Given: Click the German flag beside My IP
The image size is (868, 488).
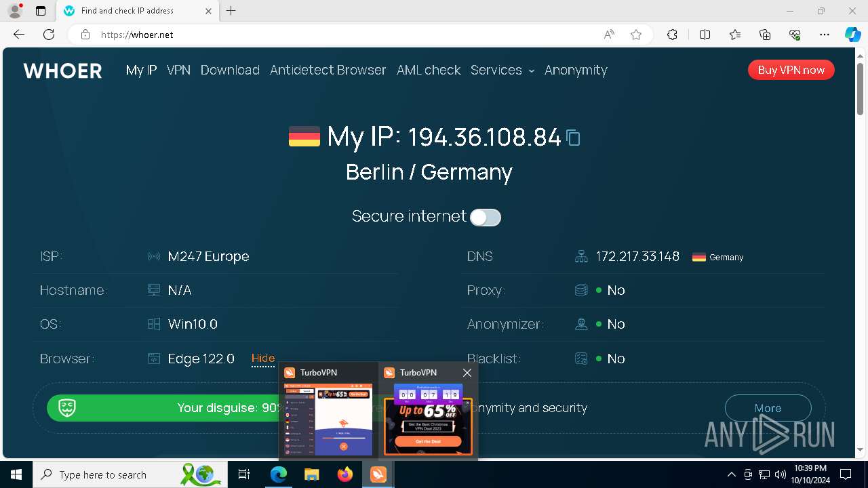Looking at the screenshot, I should tap(304, 136).
